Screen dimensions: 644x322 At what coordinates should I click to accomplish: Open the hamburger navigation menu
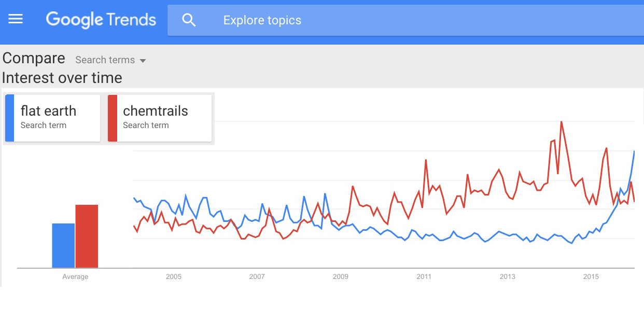(x=16, y=20)
